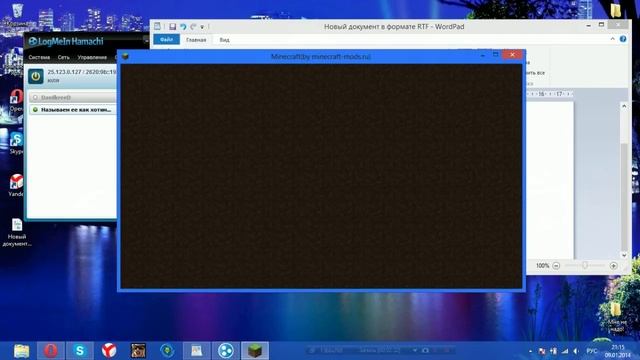
Task: Open Opera from the taskbar
Action: point(51,351)
